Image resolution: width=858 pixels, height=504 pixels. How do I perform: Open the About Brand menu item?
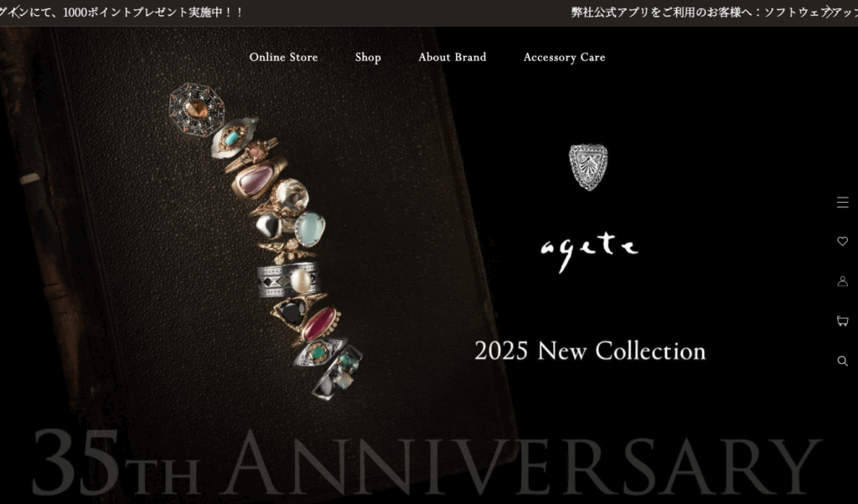[452, 57]
